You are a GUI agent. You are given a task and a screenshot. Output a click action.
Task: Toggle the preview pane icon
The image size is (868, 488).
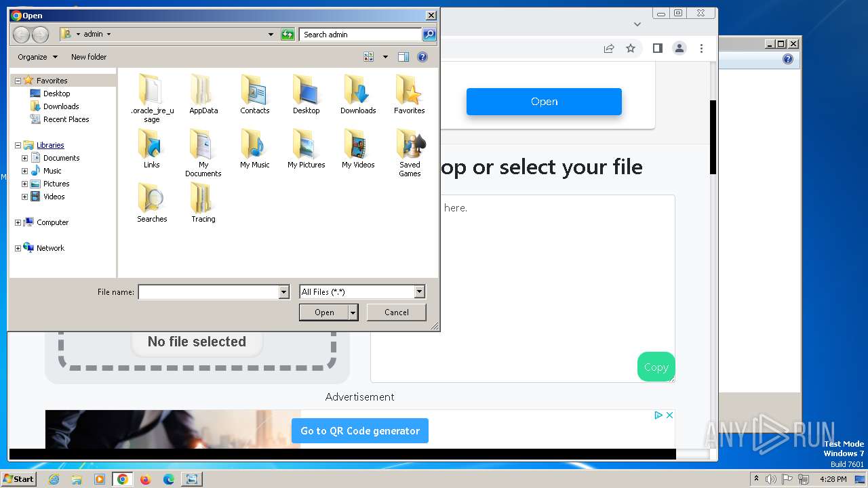403,57
